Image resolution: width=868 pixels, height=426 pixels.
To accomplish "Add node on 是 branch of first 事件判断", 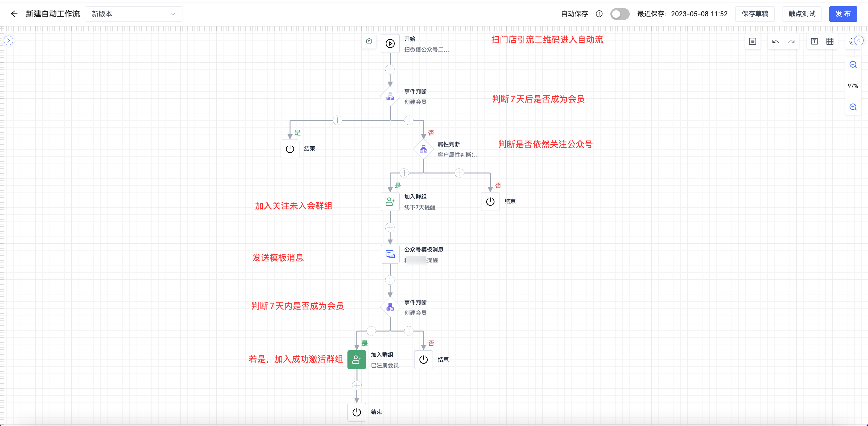I will [337, 120].
